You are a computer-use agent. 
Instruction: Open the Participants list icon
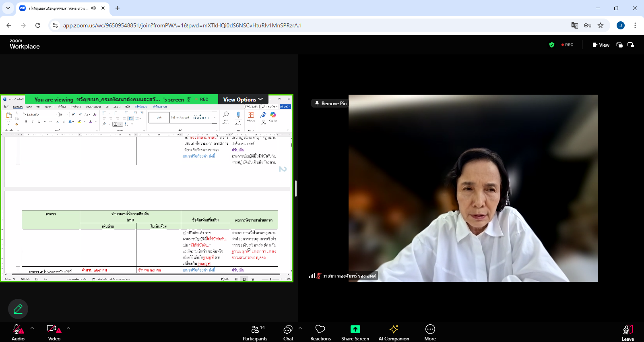tap(255, 329)
